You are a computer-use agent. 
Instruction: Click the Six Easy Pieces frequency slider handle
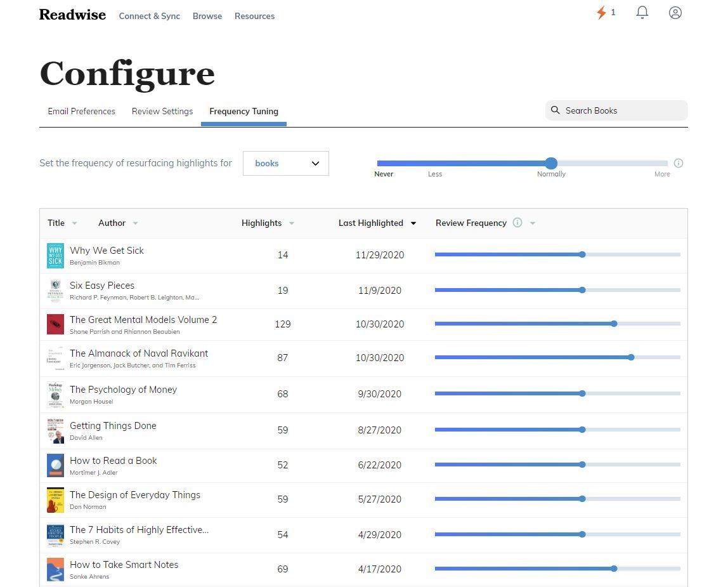point(582,290)
